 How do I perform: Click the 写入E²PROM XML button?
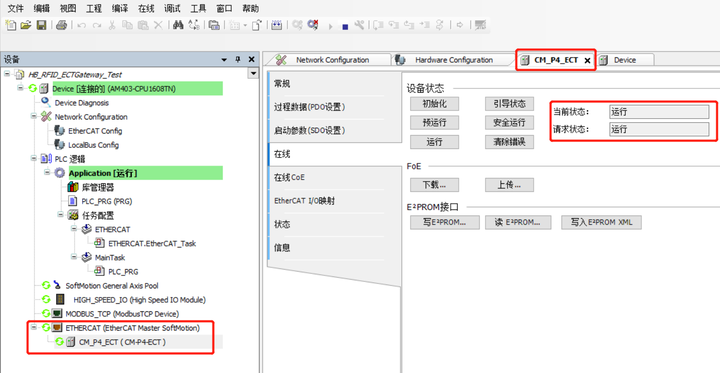601,222
